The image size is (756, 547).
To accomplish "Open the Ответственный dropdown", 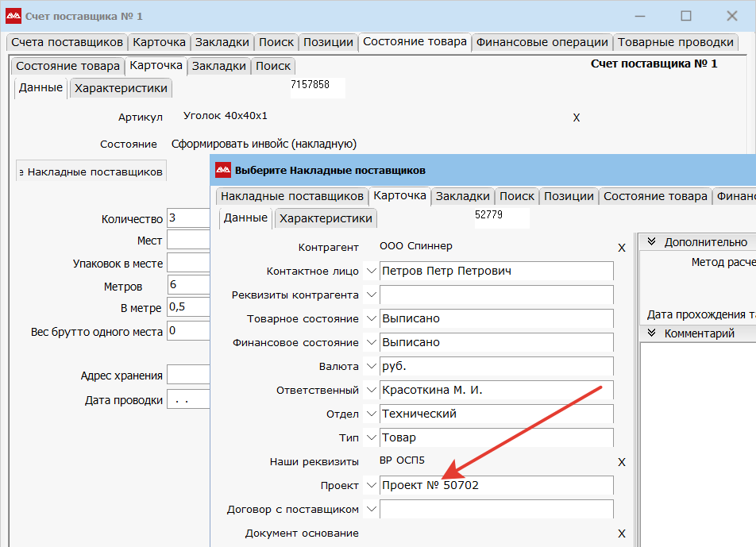I will point(371,391).
